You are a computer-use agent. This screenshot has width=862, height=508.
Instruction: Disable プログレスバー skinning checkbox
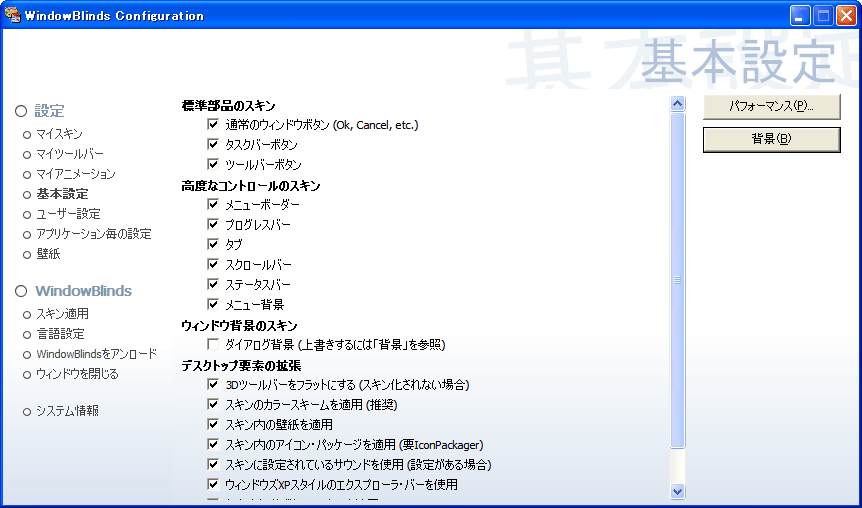213,224
